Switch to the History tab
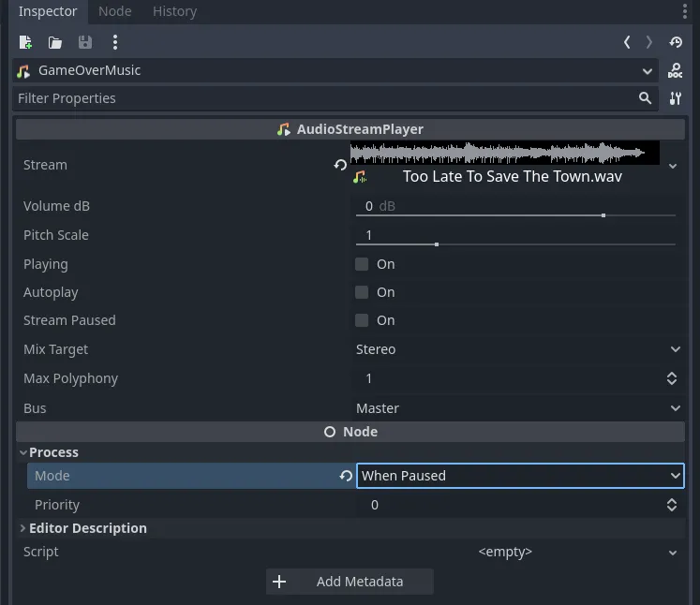The height and width of the screenshot is (605, 700). (174, 11)
